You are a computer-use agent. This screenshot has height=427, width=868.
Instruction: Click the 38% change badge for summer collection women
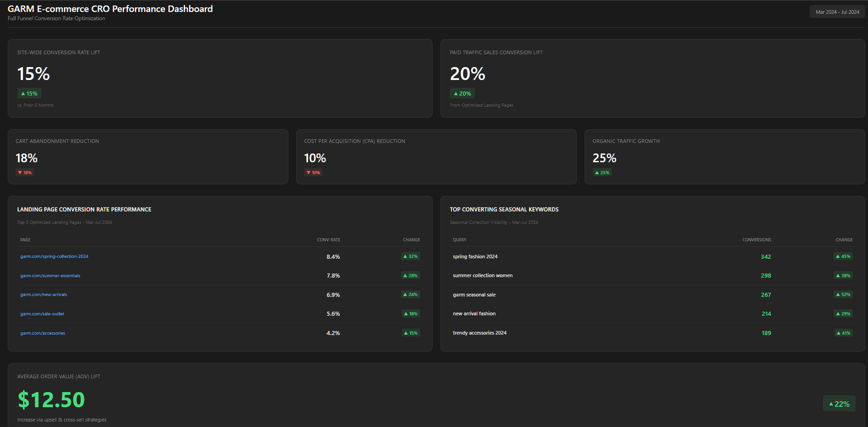pos(843,276)
